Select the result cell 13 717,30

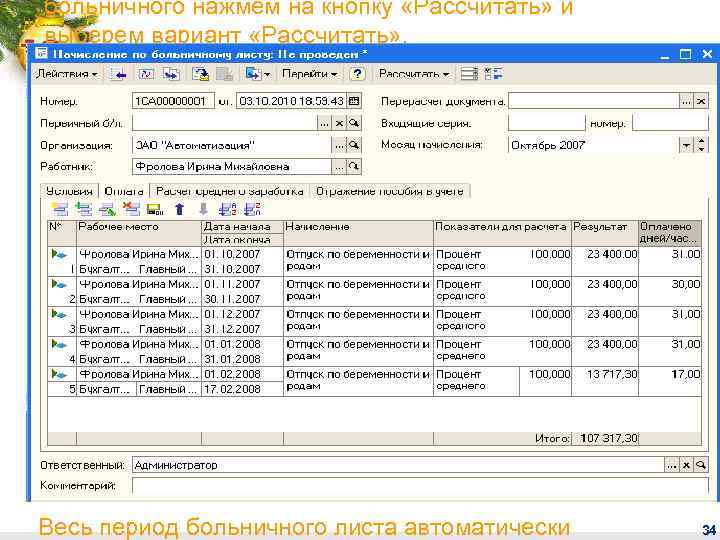pos(605,381)
